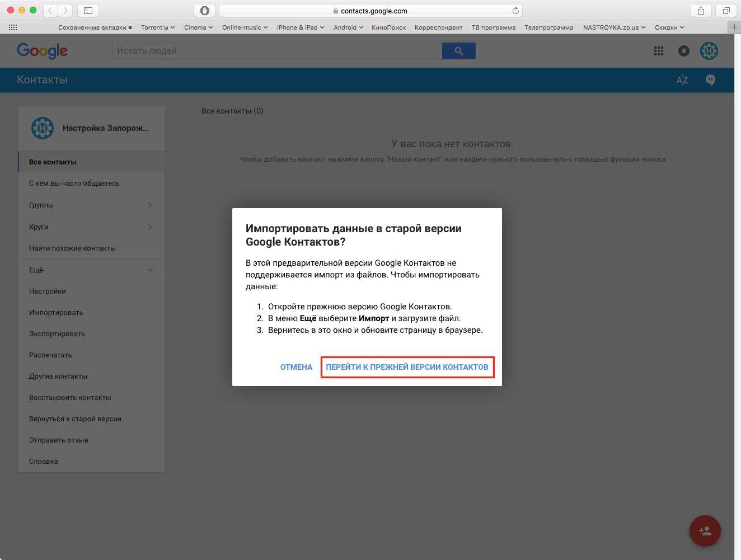Viewport: 741px width, 560px height.
Task: Collapse the Ещё section
Action: pyautogui.click(x=150, y=270)
